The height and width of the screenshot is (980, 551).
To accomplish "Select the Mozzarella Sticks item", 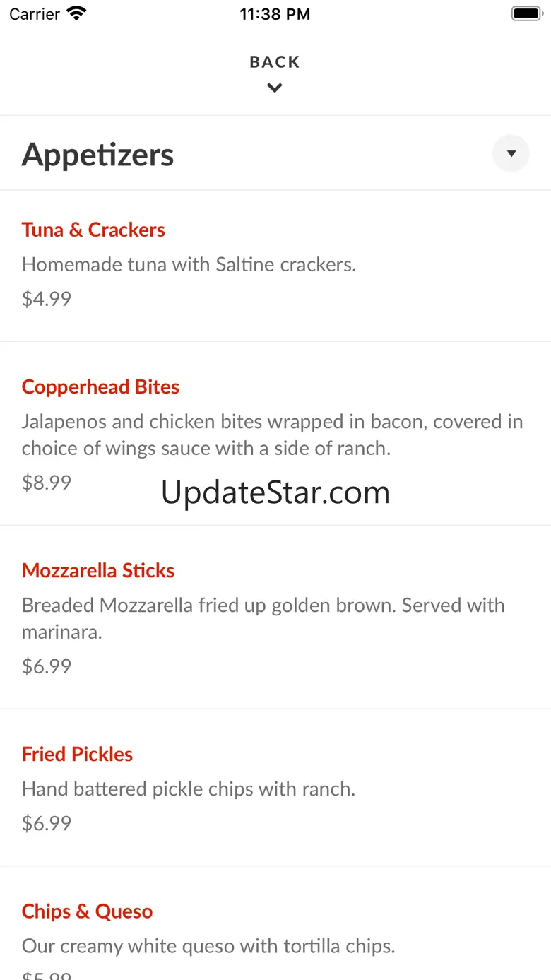I will point(98,570).
